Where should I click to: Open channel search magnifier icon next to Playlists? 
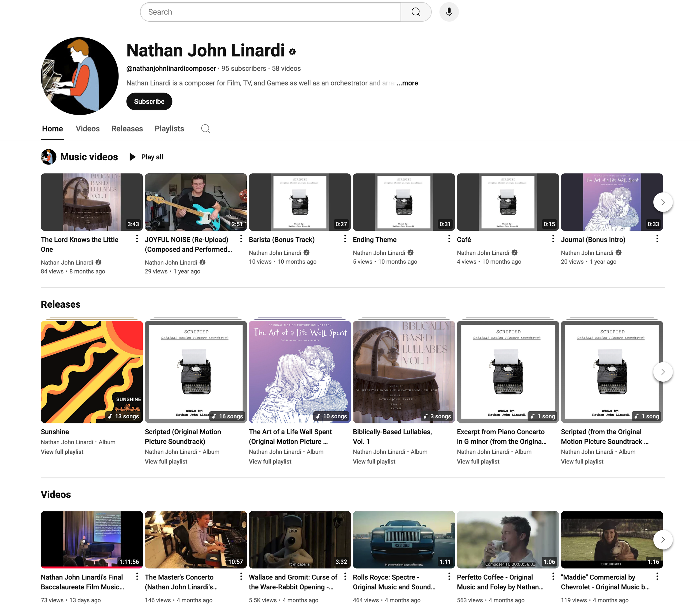click(x=206, y=129)
